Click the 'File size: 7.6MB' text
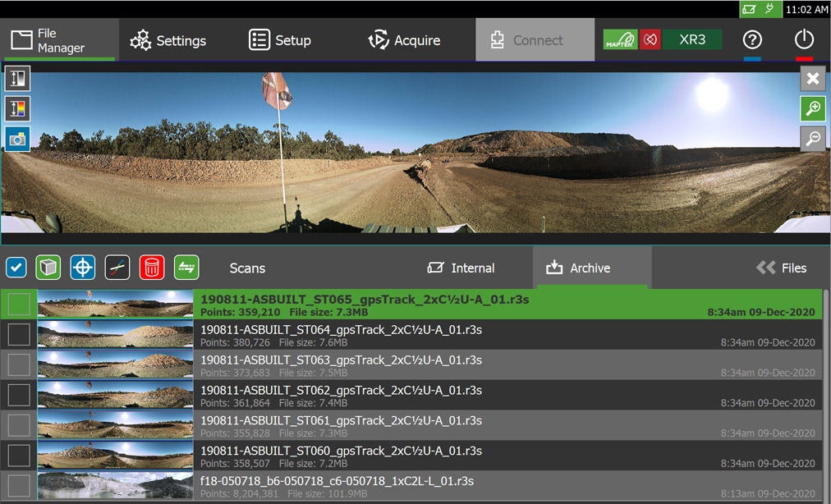The height and width of the screenshot is (504, 831). pos(313,342)
